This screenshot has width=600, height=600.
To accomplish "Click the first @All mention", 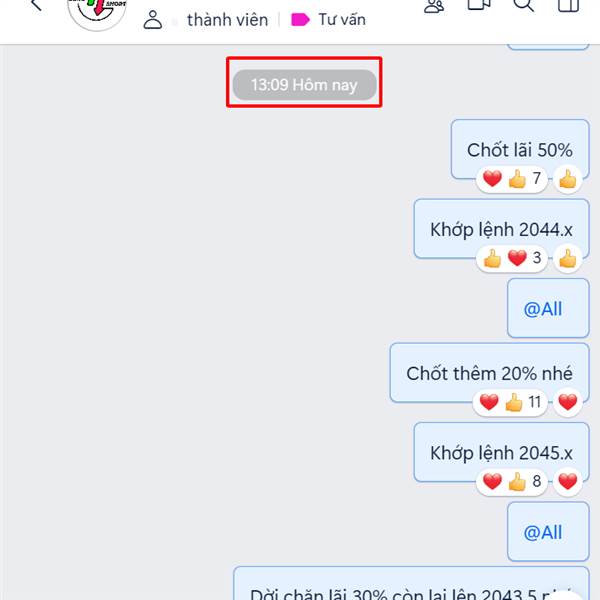I will tap(543, 309).
